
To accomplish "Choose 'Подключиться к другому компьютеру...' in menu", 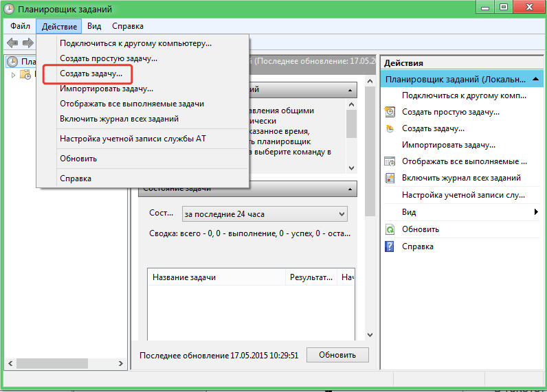I will click(143, 43).
